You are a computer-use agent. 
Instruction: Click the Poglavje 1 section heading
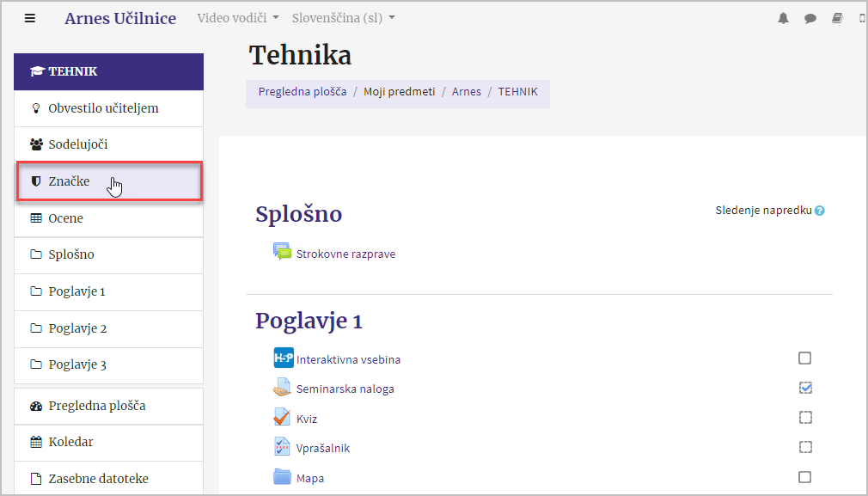(309, 321)
